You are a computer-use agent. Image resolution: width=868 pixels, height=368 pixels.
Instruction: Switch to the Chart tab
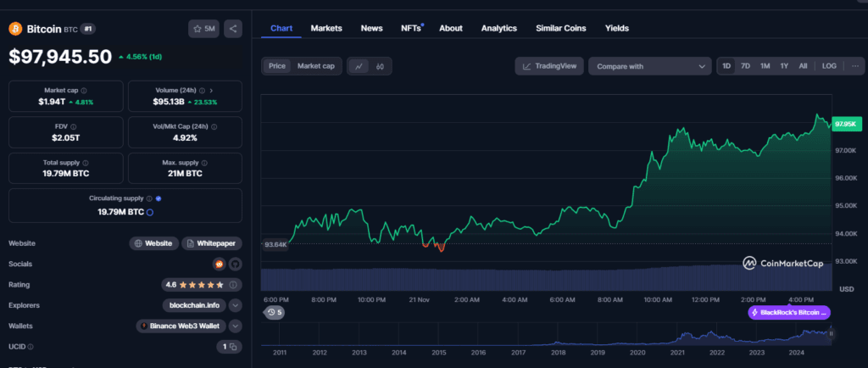click(281, 28)
